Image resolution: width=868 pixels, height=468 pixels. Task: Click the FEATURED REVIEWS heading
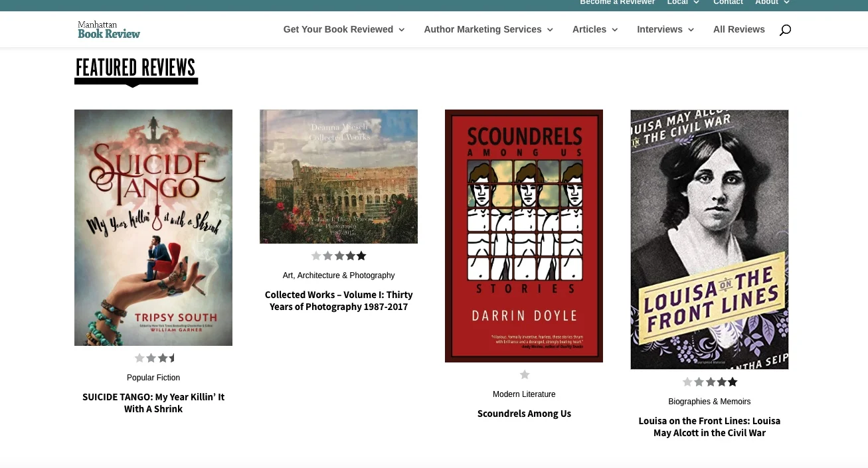click(135, 68)
